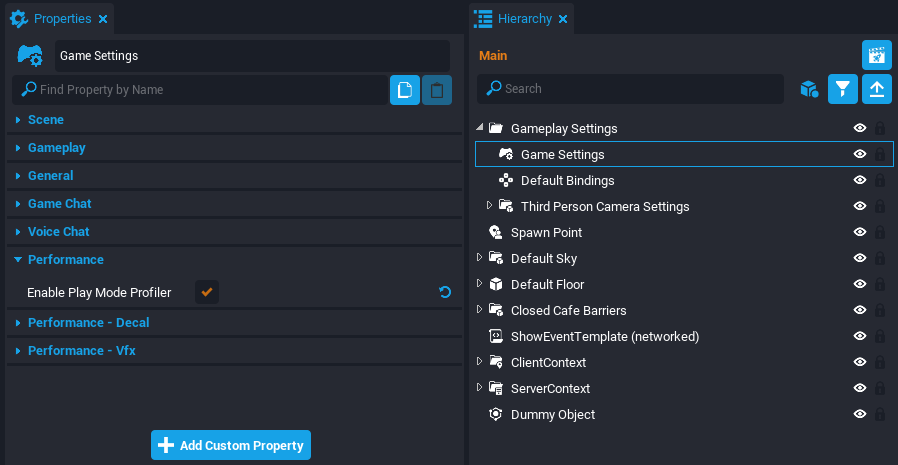Select the Hierarchy tab
The height and width of the screenshot is (465, 898).
click(x=525, y=19)
